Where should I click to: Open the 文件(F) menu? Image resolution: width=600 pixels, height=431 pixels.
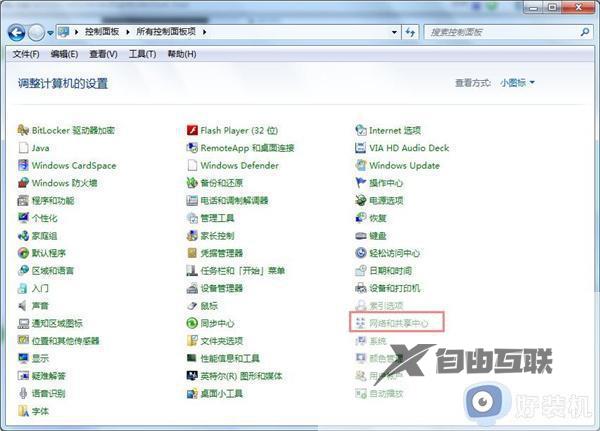[x=26, y=54]
